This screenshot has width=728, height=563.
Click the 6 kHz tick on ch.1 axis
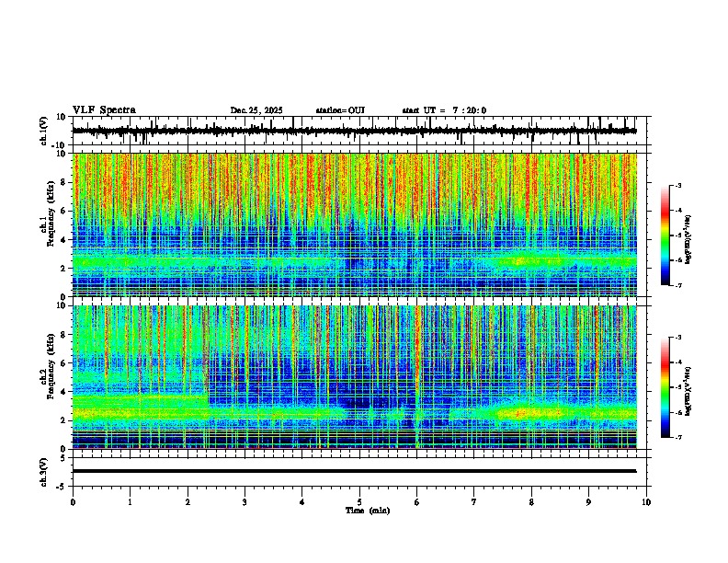tap(64, 211)
